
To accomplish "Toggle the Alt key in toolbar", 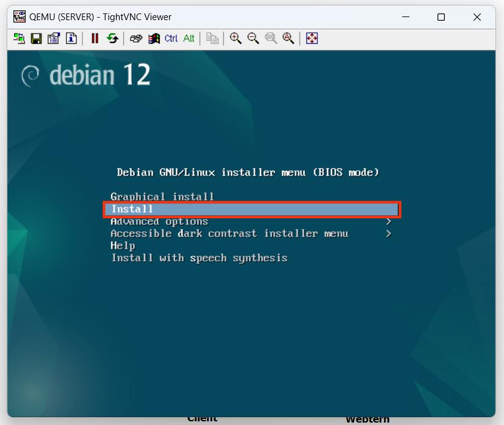I will tap(189, 38).
